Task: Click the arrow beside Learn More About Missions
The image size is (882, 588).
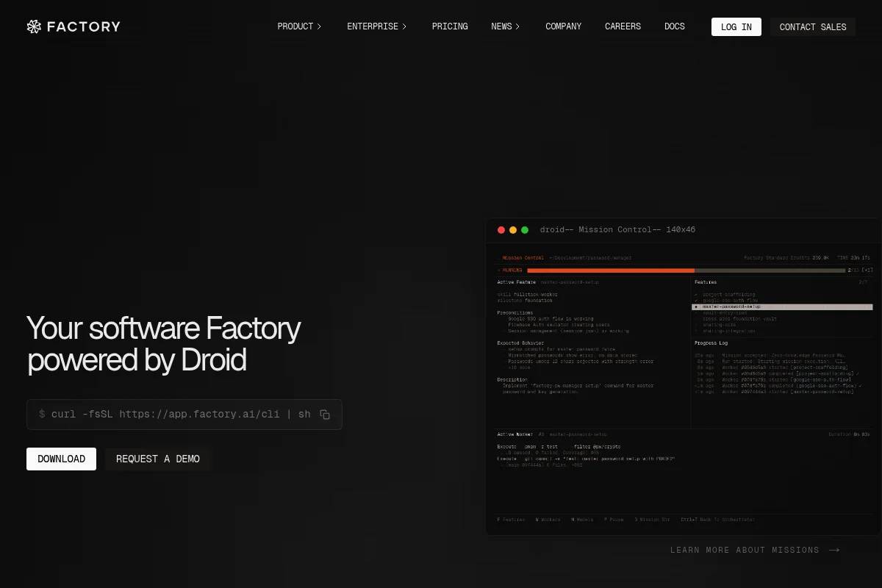Action: click(833, 550)
